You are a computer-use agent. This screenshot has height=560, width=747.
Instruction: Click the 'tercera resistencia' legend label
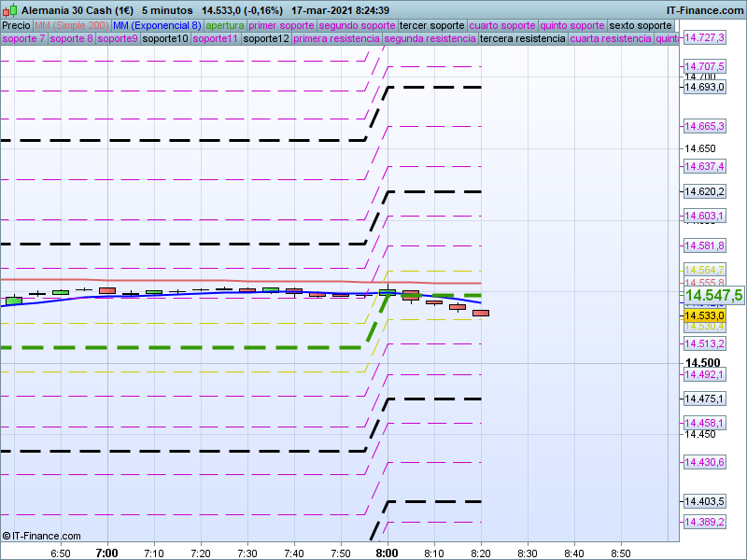(x=521, y=39)
